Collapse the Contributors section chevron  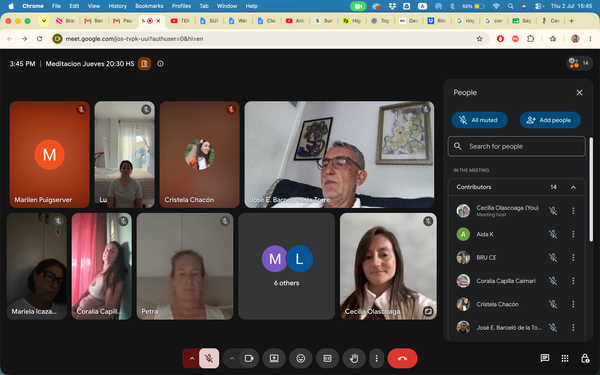point(573,187)
